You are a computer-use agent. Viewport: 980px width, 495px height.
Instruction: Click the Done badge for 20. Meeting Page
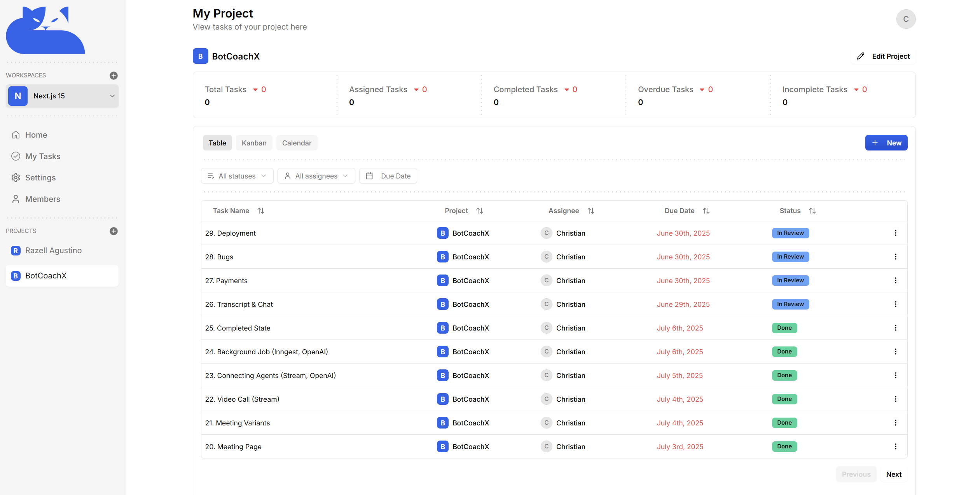[x=784, y=446]
